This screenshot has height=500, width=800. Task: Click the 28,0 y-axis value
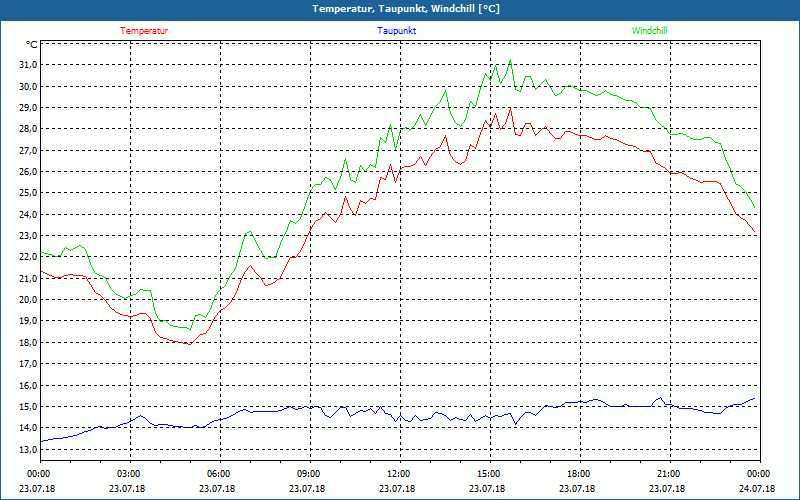[x=28, y=129]
